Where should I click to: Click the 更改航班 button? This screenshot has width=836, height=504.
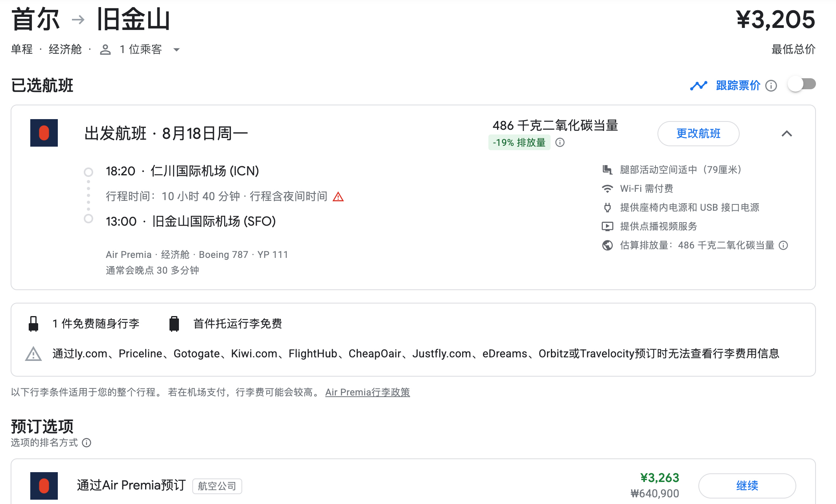coord(698,134)
